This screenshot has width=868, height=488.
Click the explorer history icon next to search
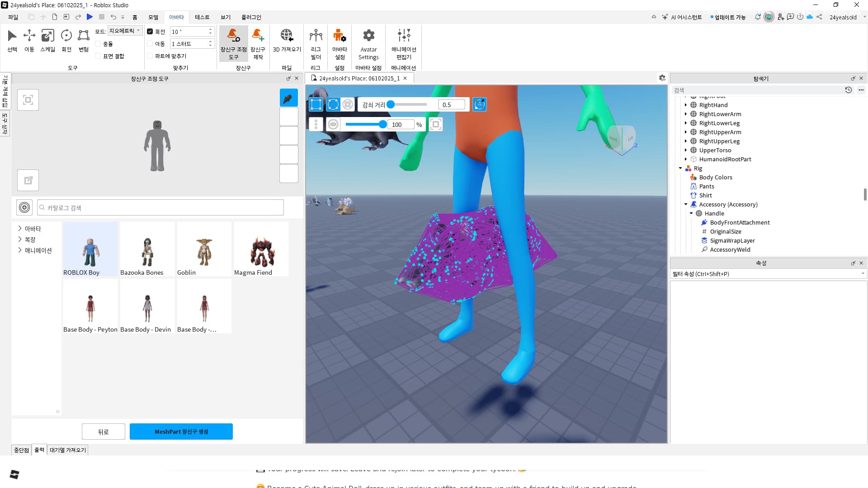[848, 90]
